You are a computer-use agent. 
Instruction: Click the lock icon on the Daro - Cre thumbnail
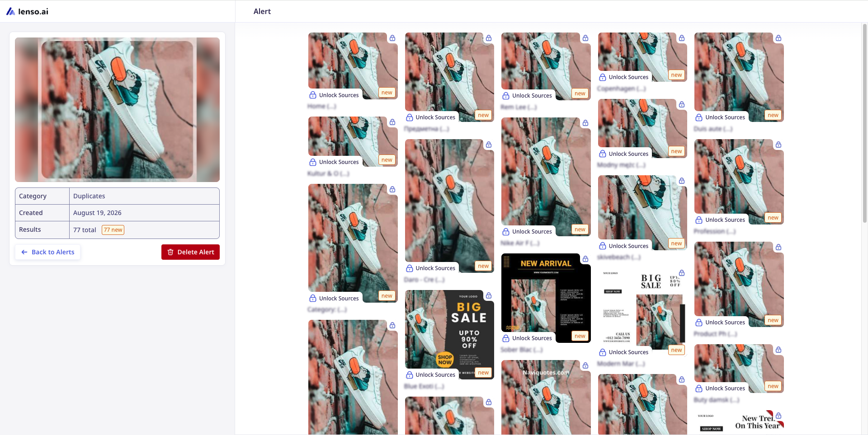point(489,145)
